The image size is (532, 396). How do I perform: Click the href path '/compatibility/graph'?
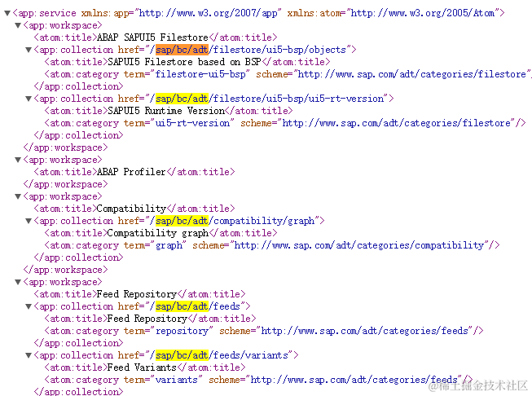point(262,221)
